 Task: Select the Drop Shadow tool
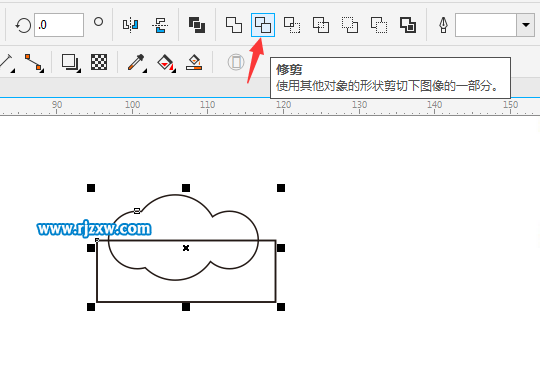pos(70,63)
